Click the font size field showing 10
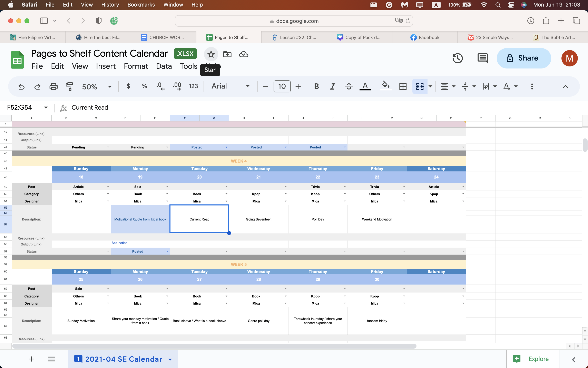 click(282, 86)
